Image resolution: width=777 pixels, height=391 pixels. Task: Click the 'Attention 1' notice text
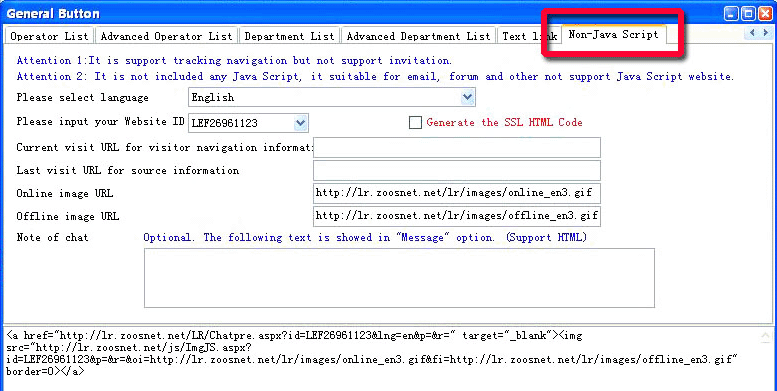coord(234,60)
